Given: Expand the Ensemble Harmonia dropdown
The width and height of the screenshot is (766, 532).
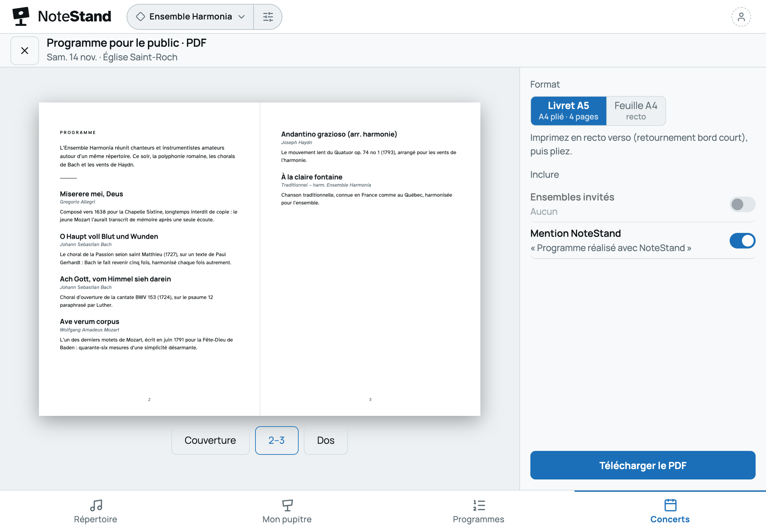Looking at the screenshot, I should click(191, 17).
